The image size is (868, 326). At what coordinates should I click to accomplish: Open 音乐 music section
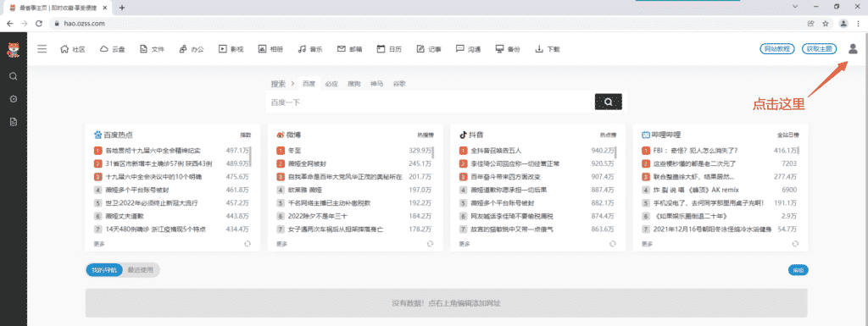coord(310,49)
